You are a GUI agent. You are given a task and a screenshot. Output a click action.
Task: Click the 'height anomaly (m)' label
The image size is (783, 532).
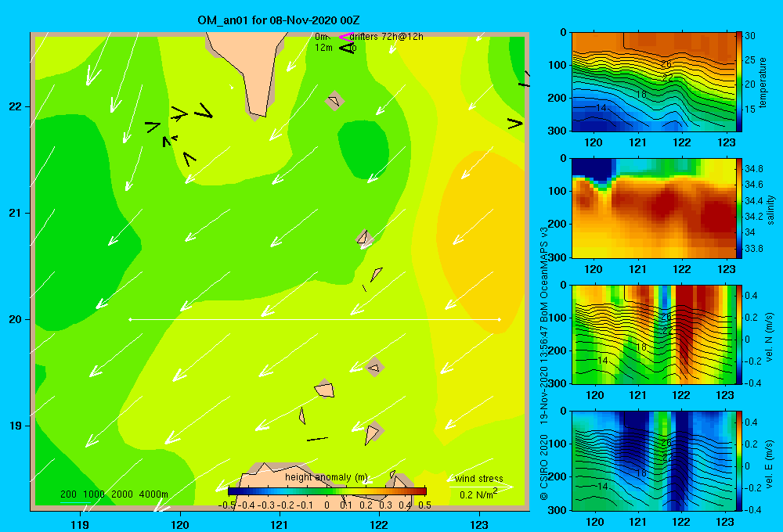point(326,477)
